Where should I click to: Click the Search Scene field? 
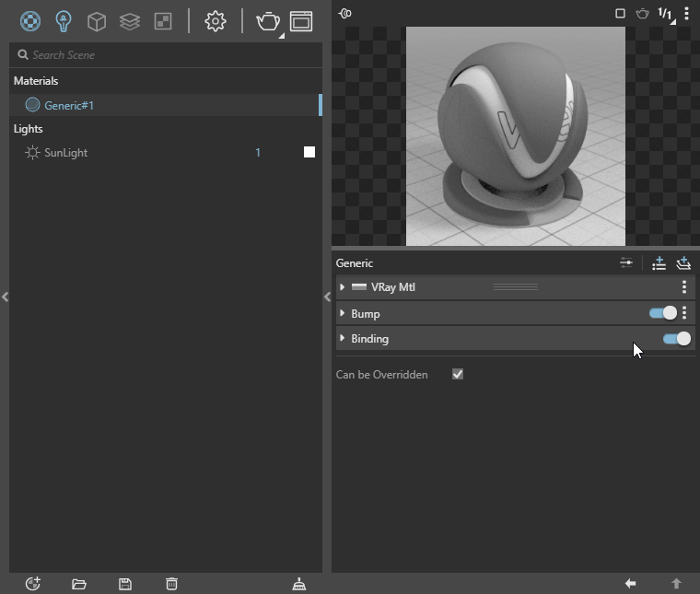click(166, 55)
